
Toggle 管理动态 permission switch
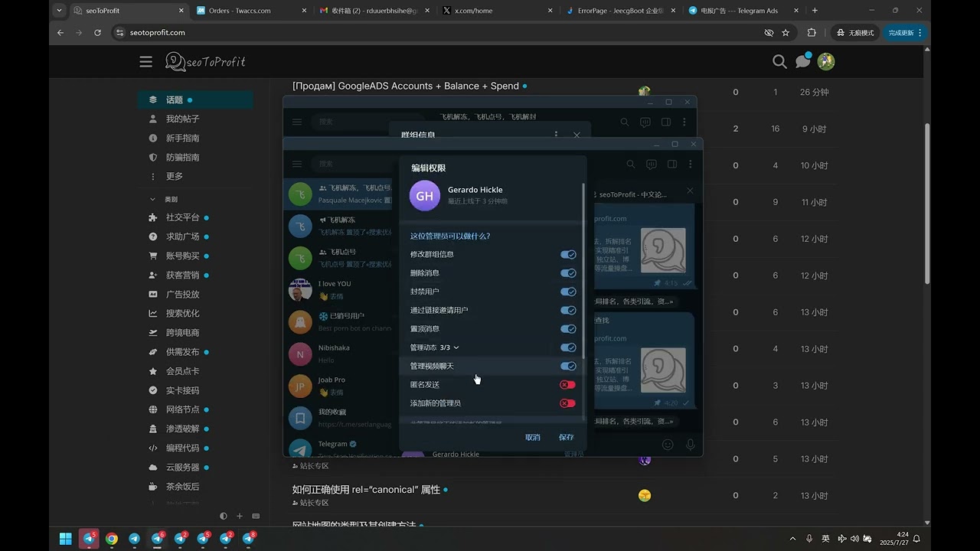coord(568,347)
